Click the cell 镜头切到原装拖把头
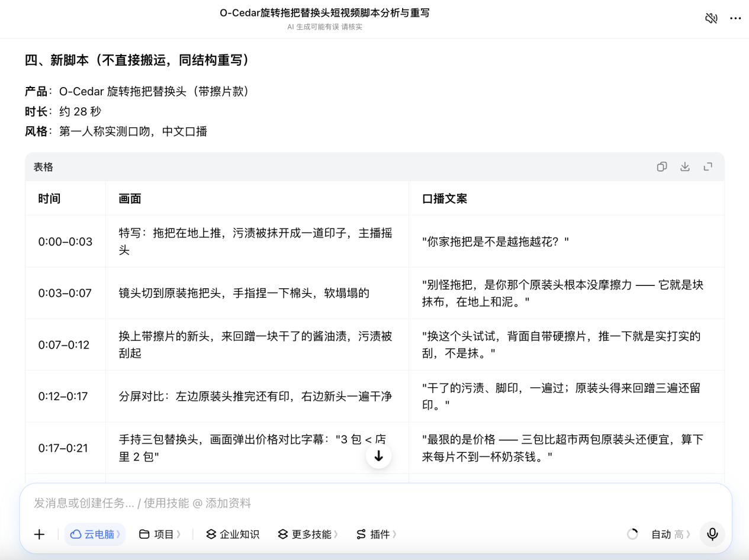This screenshot has height=560, width=749. [257, 293]
